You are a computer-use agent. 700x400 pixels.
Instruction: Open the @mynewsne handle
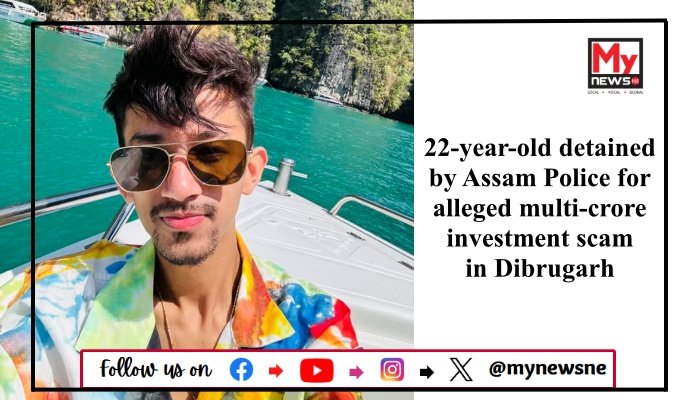[x=548, y=368]
